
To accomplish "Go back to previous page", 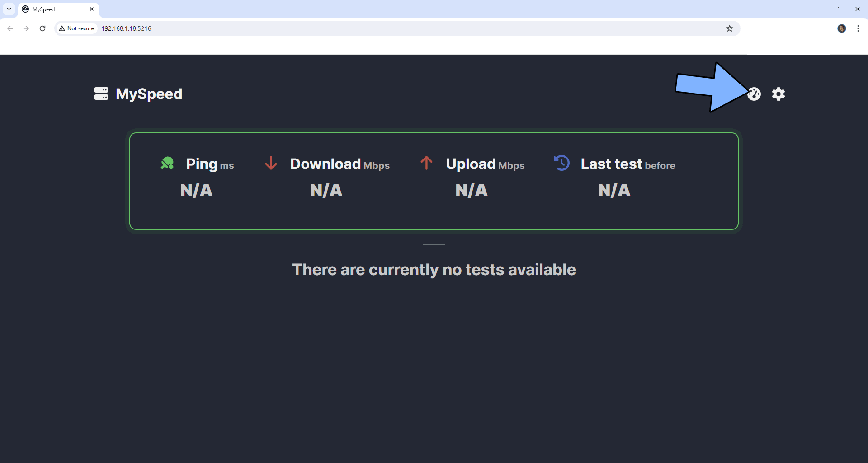I will [x=10, y=28].
